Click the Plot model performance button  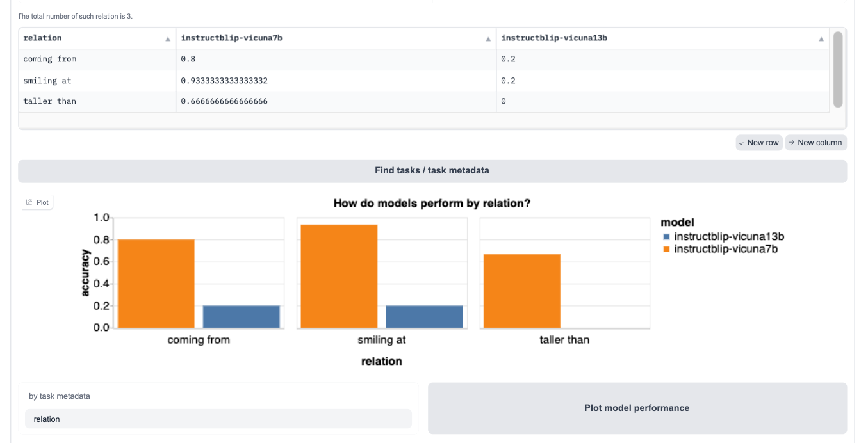tap(637, 408)
